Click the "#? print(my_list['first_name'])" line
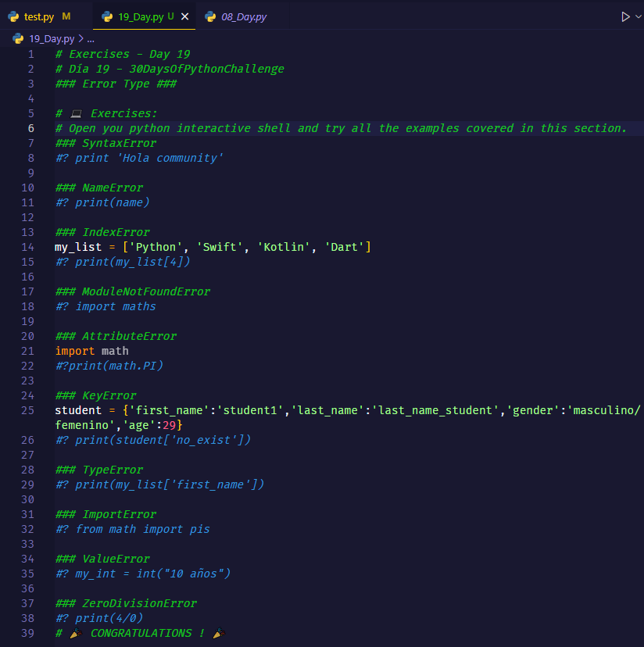Viewport: 644px width, 647px height. click(159, 484)
